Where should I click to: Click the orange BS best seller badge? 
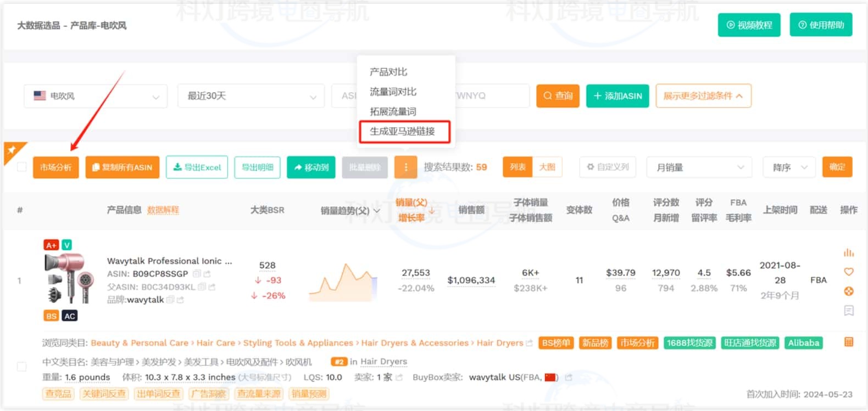point(51,316)
